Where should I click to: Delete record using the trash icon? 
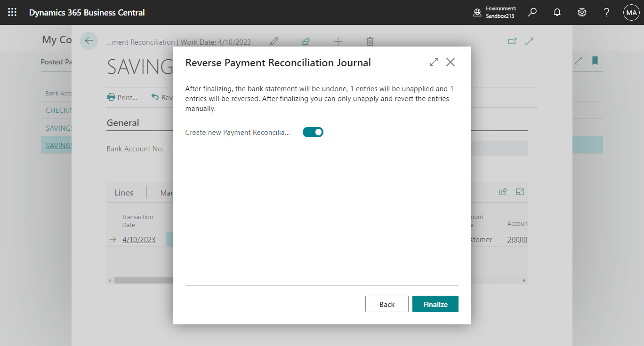[370, 41]
